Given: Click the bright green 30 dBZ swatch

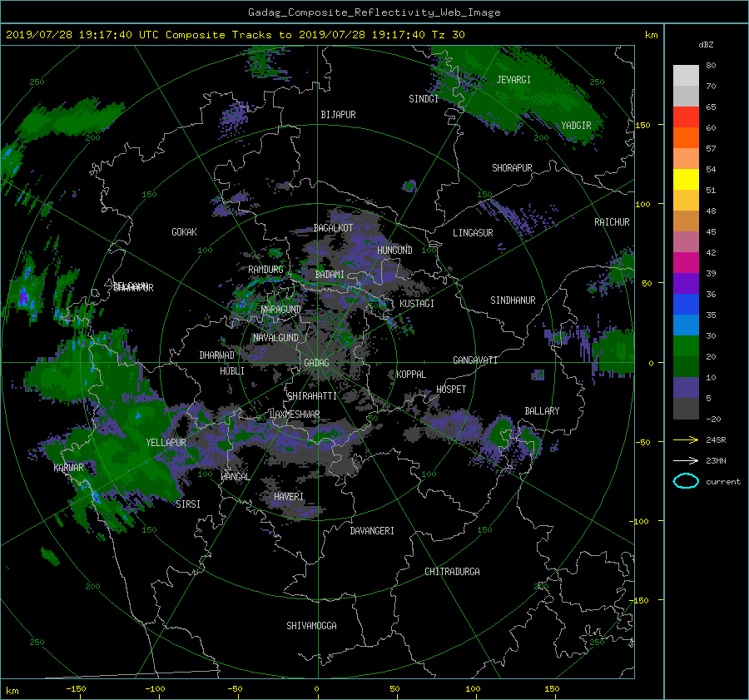Looking at the screenshot, I should point(686,345).
